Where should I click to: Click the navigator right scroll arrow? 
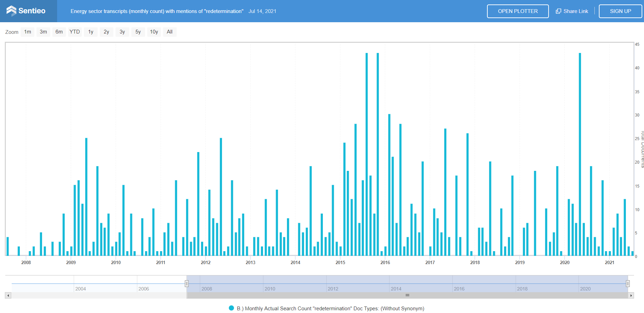point(631,295)
